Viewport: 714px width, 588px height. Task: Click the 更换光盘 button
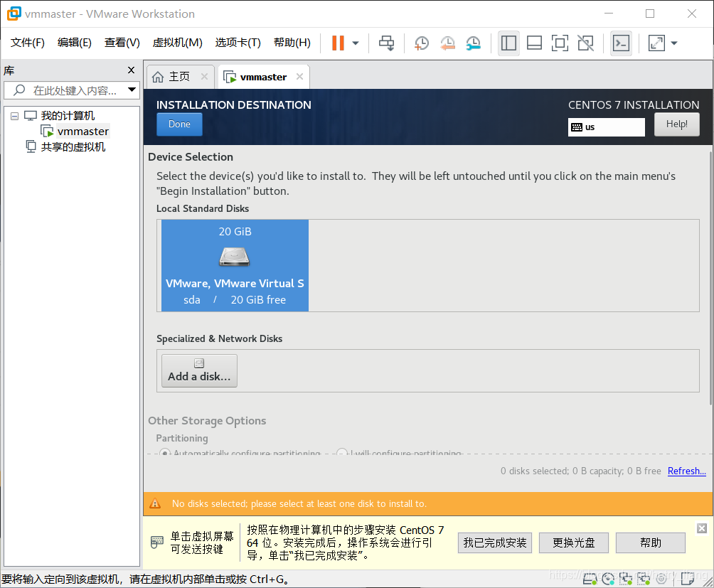(x=574, y=542)
